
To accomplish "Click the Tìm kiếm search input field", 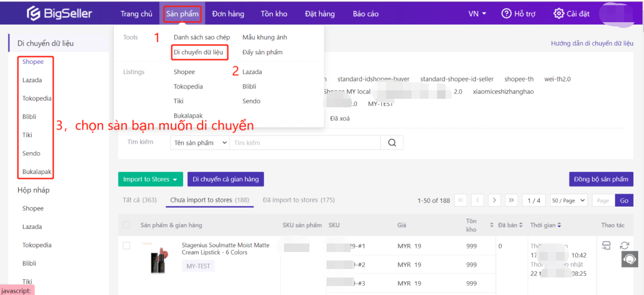I will tap(305, 143).
